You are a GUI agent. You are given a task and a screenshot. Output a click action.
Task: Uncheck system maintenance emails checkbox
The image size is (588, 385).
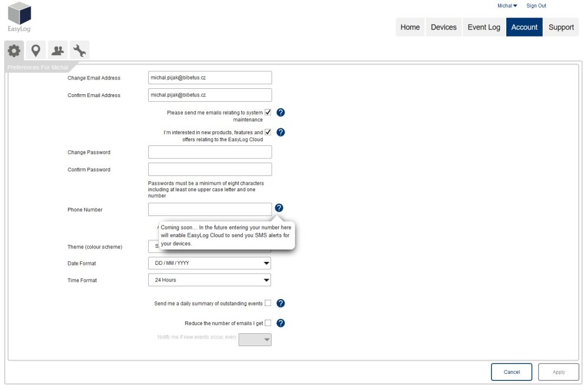pyautogui.click(x=268, y=112)
